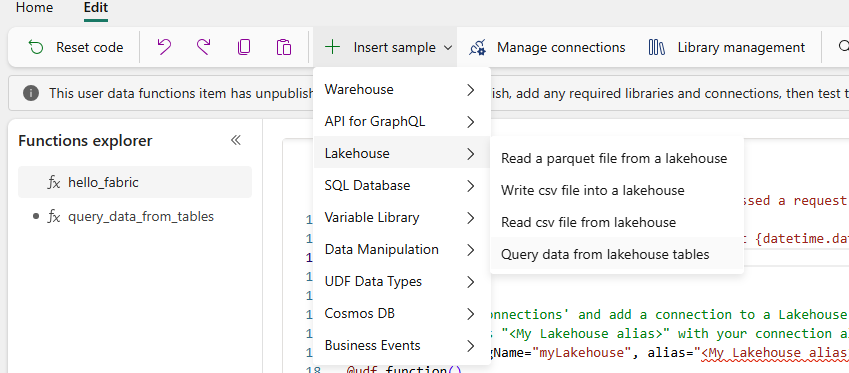The height and width of the screenshot is (373, 849).
Task: Expand the SQL Database submenu chevron
Action: click(470, 186)
